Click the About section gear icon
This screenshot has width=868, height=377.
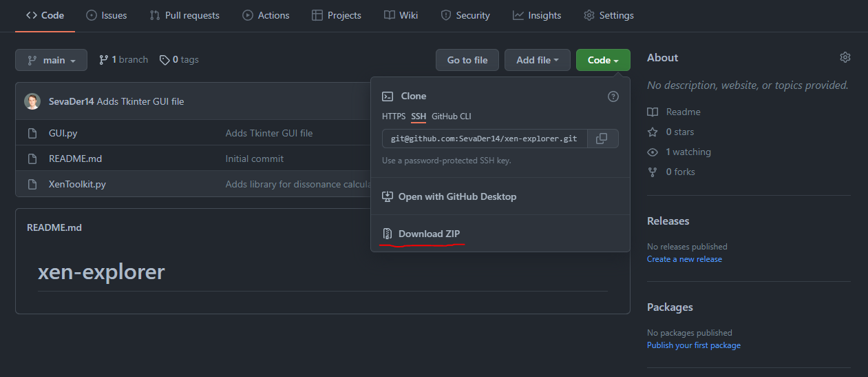(x=845, y=57)
